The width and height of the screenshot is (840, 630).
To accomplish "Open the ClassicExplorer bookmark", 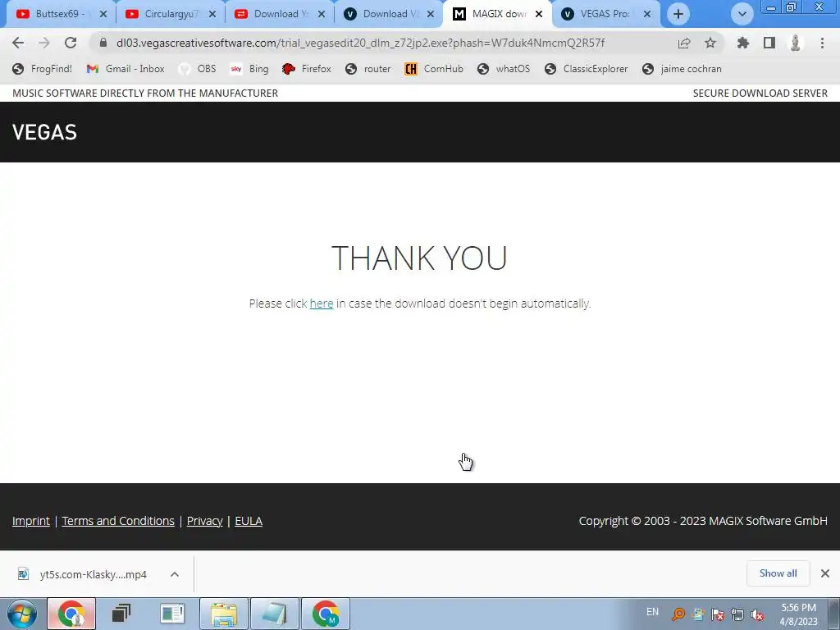I will [586, 69].
